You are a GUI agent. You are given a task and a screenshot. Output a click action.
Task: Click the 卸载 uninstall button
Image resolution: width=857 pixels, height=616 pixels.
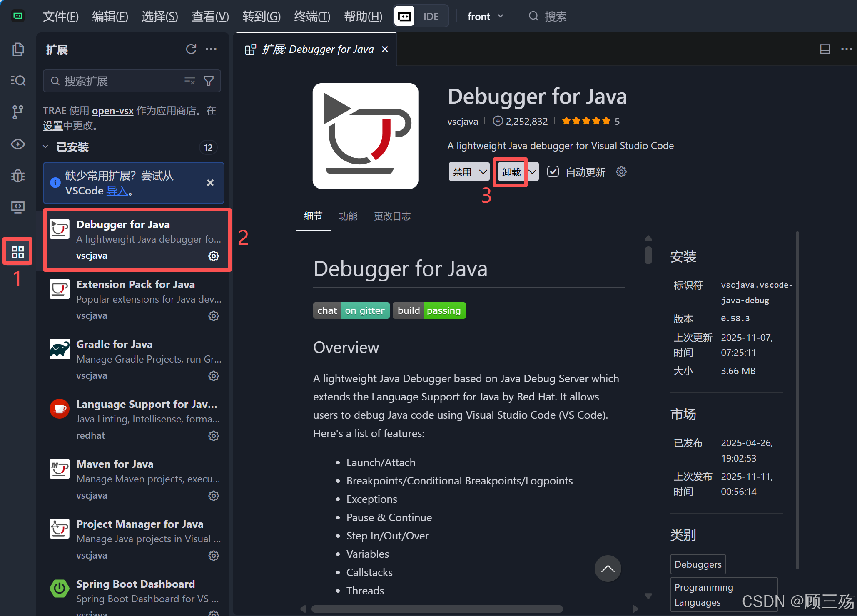coord(511,171)
